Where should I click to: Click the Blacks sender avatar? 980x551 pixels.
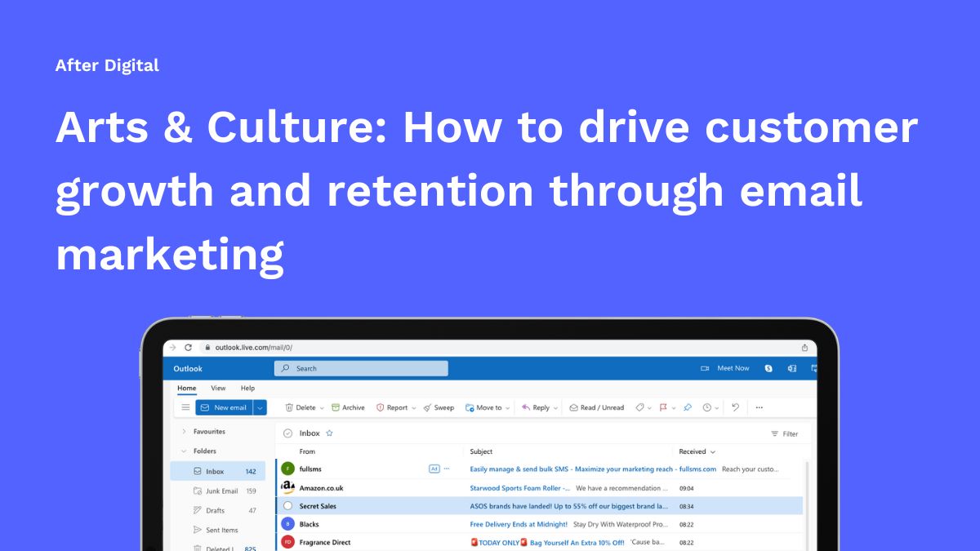[287, 524]
